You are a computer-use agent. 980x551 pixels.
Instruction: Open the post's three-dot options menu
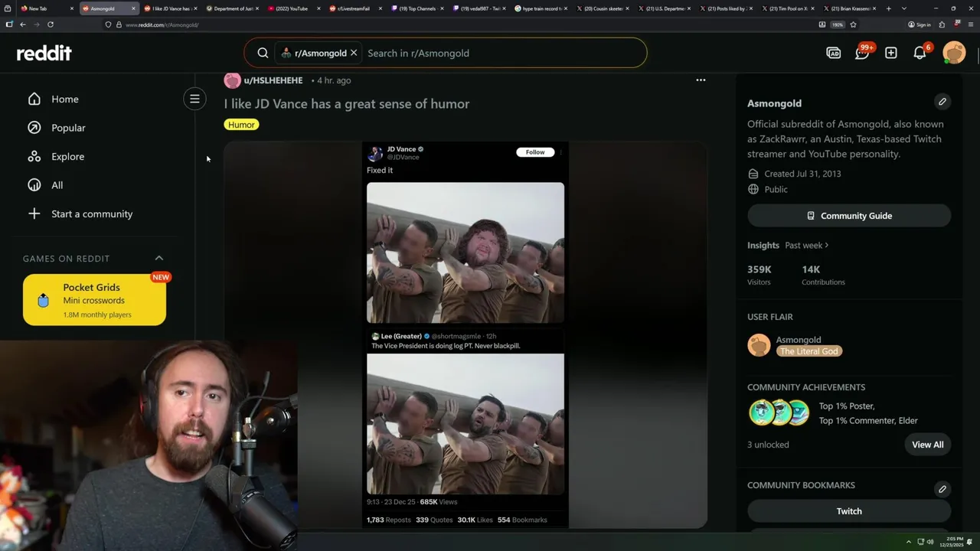pyautogui.click(x=701, y=80)
